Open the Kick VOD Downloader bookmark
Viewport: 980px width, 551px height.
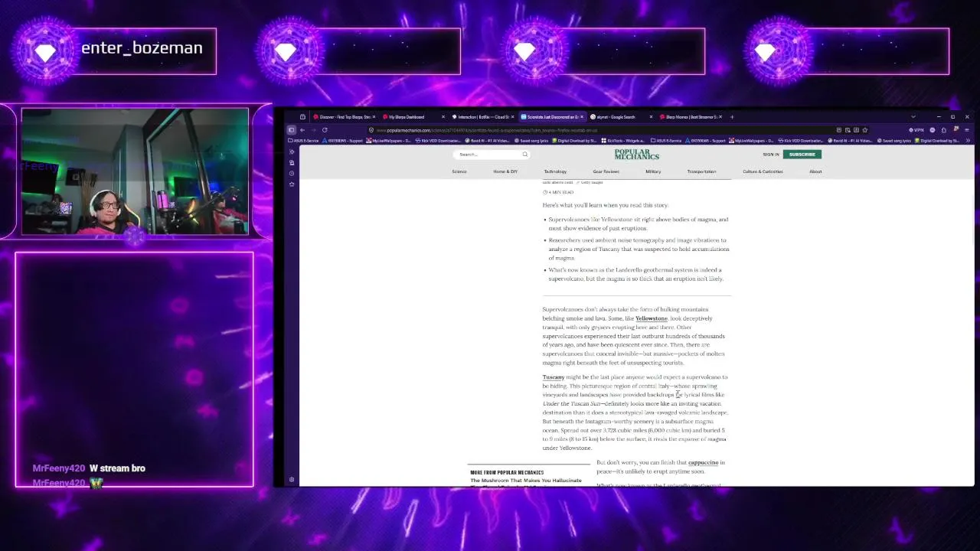tap(439, 141)
